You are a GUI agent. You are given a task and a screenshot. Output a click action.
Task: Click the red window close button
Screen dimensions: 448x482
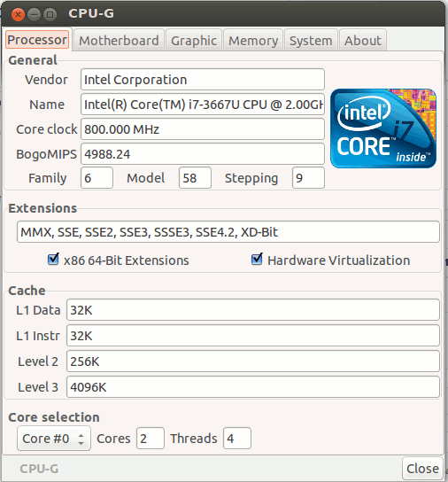[x=18, y=14]
